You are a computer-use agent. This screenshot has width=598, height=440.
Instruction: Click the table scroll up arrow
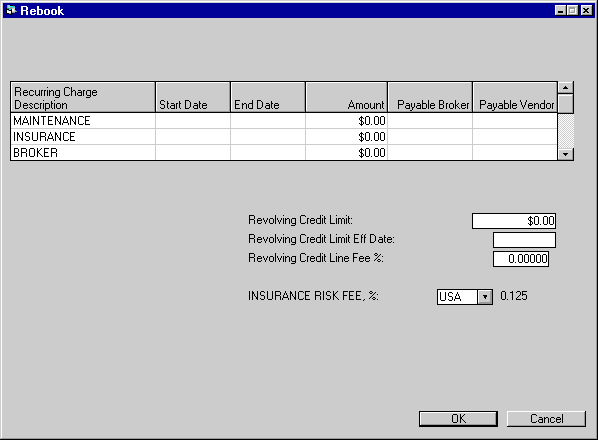coord(566,88)
